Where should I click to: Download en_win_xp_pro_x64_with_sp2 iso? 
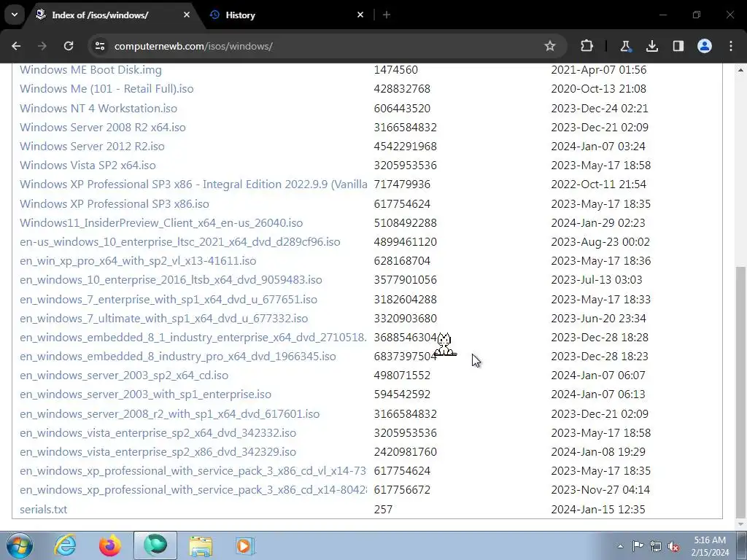[x=138, y=262]
